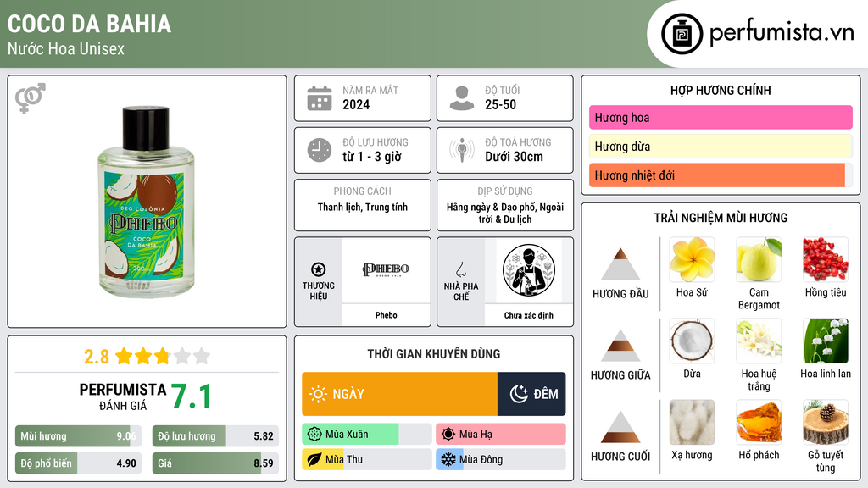The image size is (868, 488).
Task: Click the flower icon for Mùa Xuân
Action: 314,435
